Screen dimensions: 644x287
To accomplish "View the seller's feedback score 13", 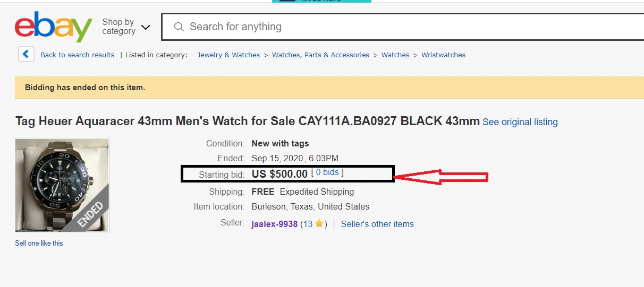I will pos(307,224).
